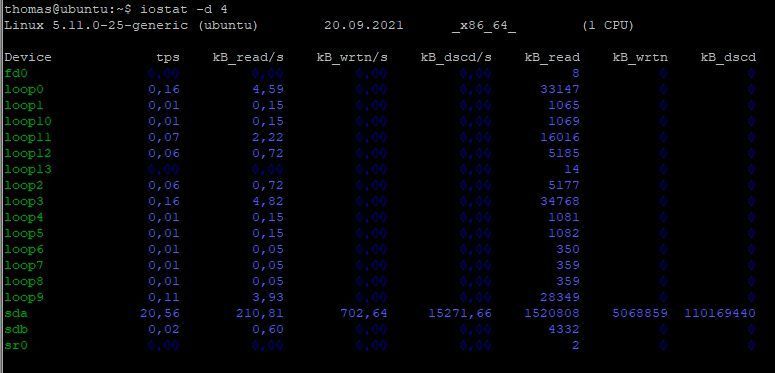Click the device name 'sr0'
Image resolution: width=775 pixels, height=373 pixels.
(16, 346)
